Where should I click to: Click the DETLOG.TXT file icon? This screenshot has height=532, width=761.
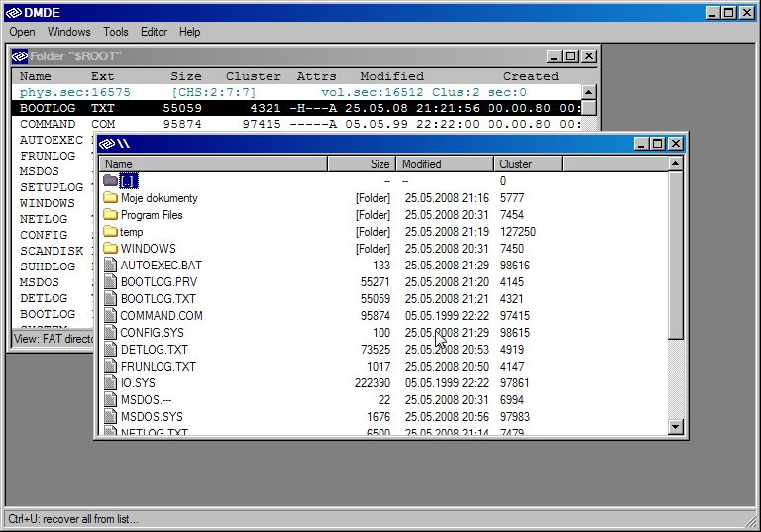pos(111,349)
